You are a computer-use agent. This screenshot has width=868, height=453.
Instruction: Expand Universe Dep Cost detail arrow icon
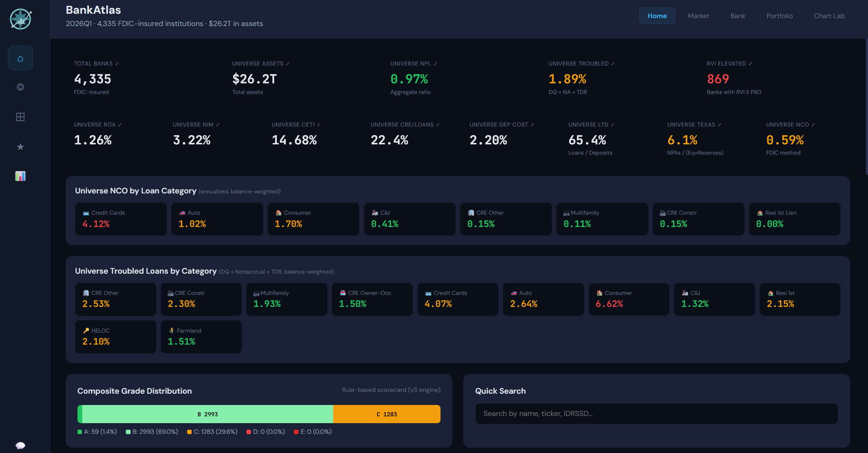point(532,125)
